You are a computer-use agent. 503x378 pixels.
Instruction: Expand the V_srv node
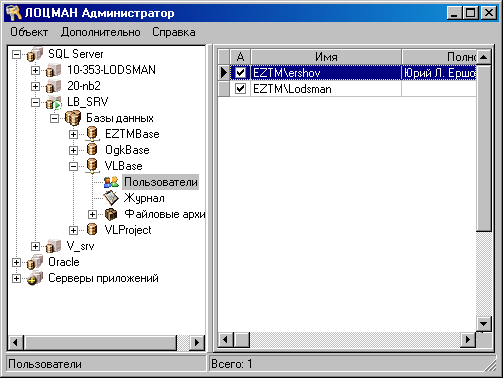[x=35, y=246]
